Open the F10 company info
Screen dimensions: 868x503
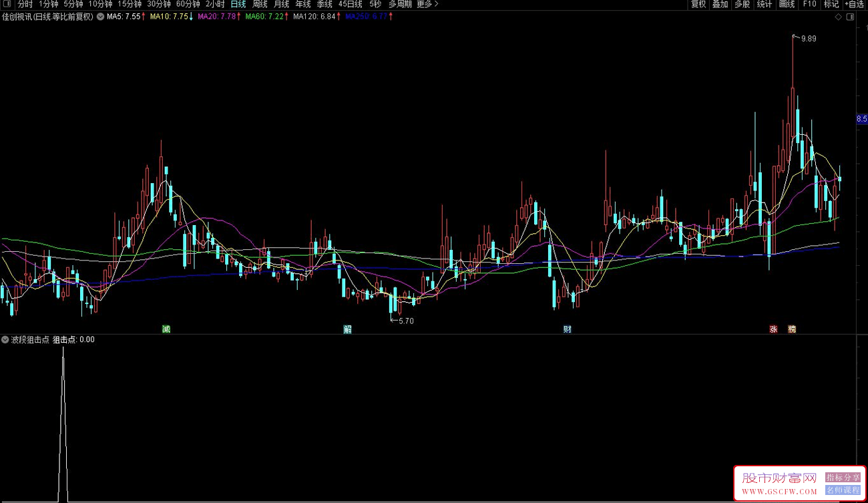[x=809, y=4]
